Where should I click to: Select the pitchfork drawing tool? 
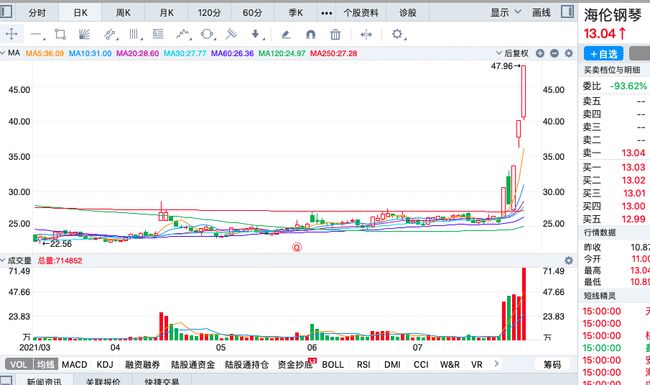(231, 34)
